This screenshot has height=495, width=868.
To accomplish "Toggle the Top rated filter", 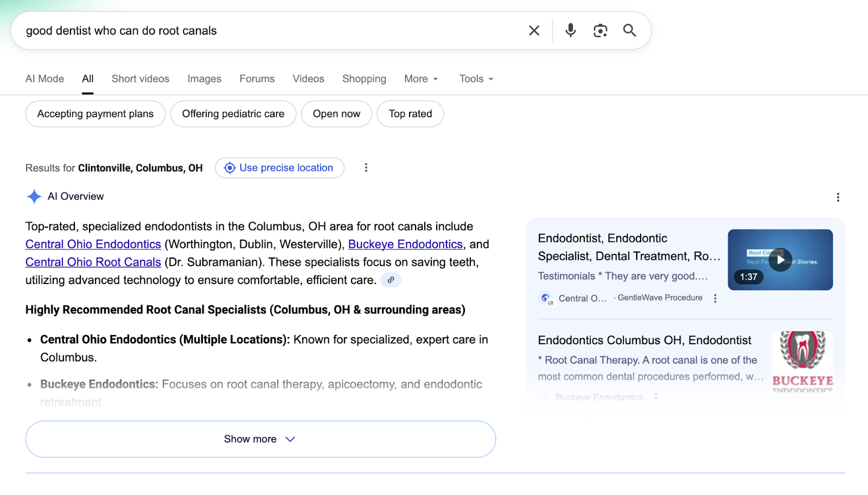I will 410,114.
